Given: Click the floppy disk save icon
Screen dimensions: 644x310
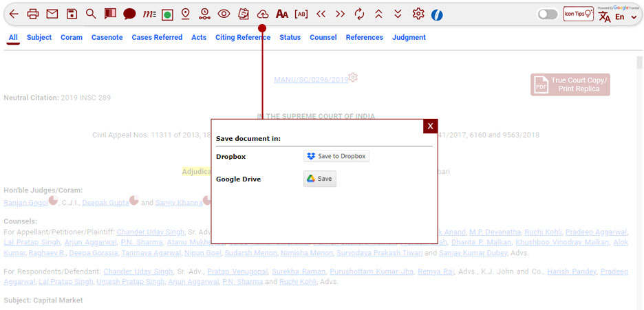Looking at the screenshot, I should click(x=72, y=14).
